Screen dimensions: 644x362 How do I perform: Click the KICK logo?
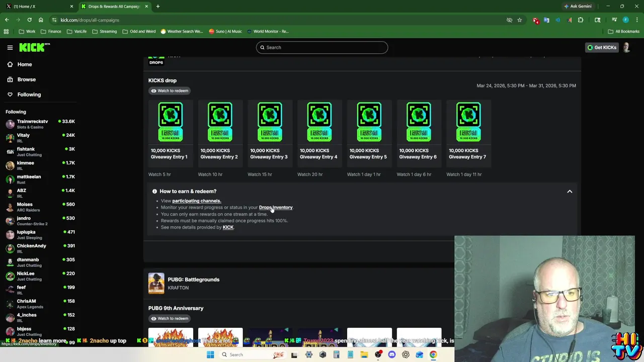[x=34, y=47]
